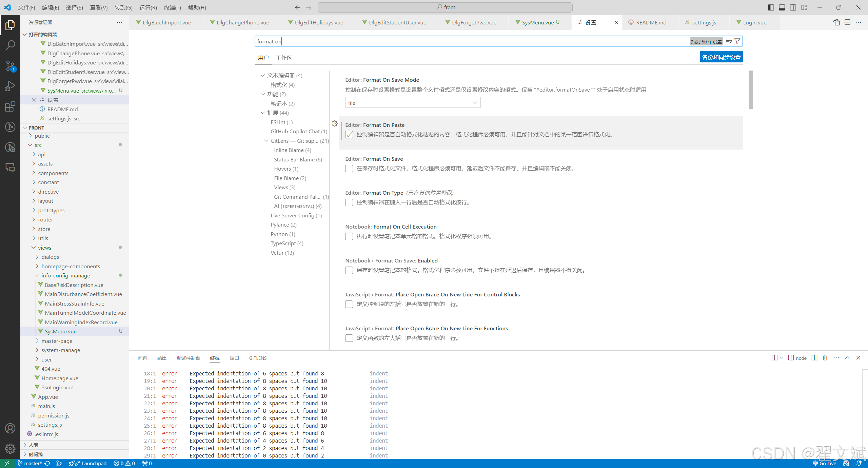868x468 pixels.
Task: Click the settings search input field
Action: click(x=471, y=41)
